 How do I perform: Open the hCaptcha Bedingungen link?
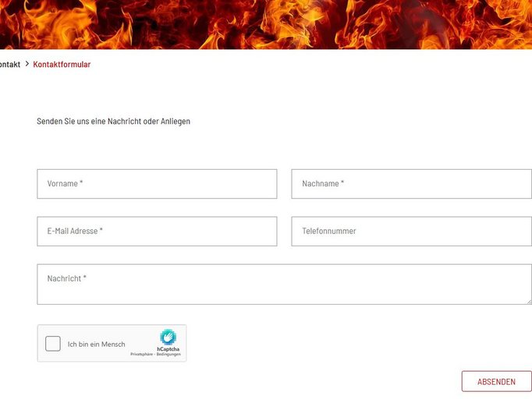[x=169, y=355]
